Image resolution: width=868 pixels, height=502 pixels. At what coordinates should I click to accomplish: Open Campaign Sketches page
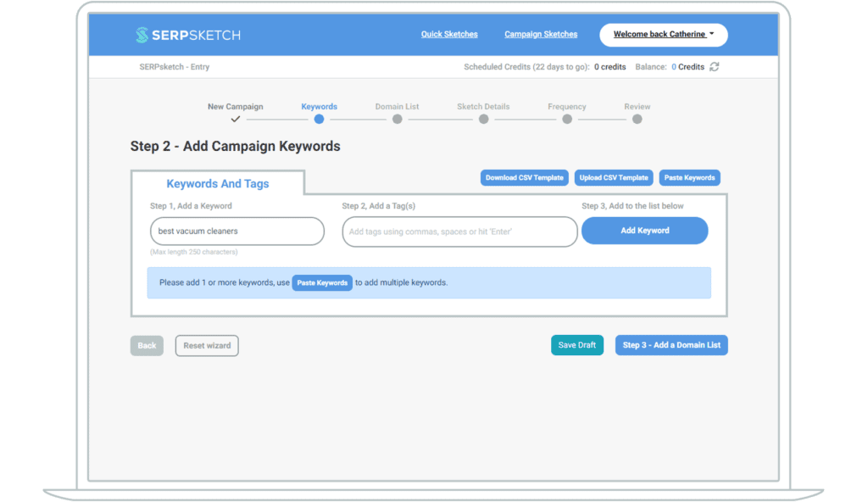(541, 35)
